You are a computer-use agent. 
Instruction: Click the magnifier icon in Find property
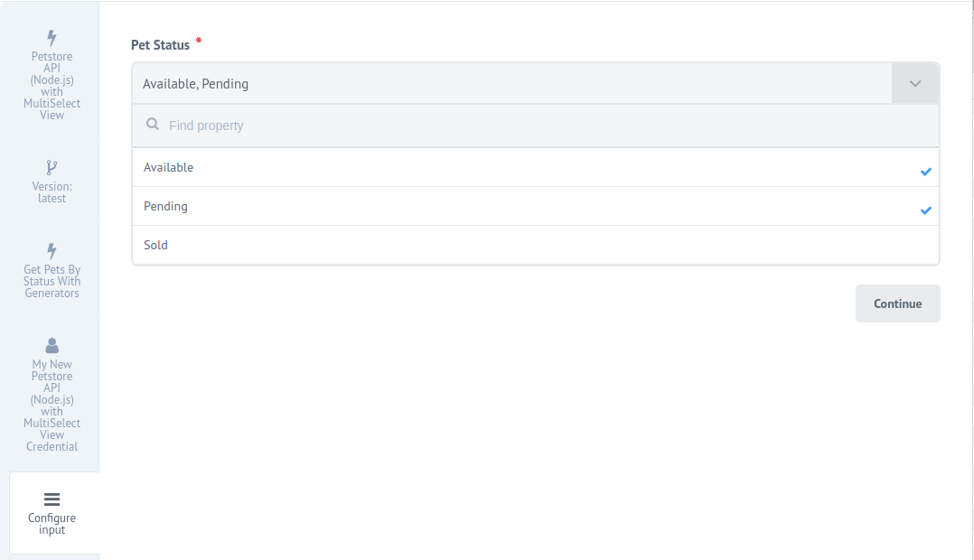tap(152, 124)
